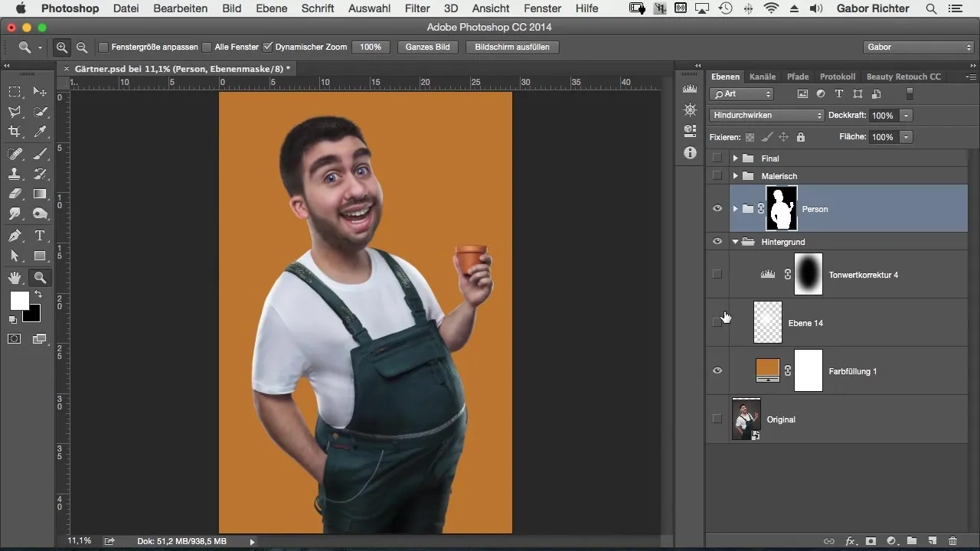Select the Polygonal Lasso tool

(15, 112)
